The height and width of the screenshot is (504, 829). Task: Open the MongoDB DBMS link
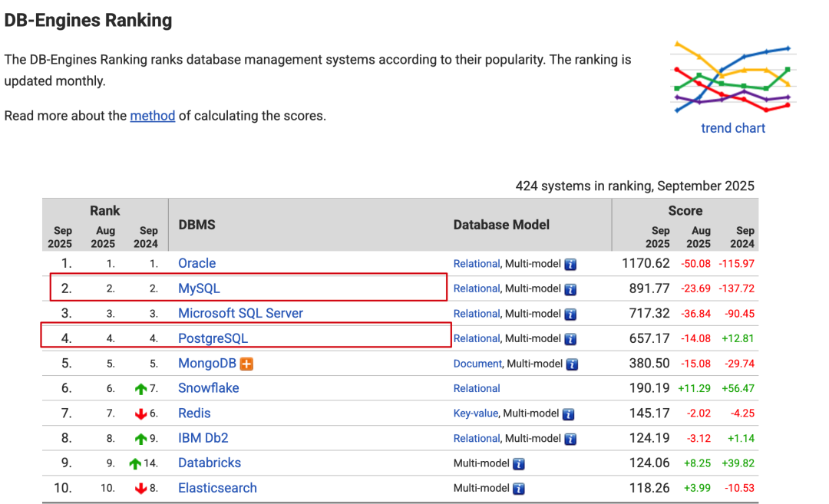coord(207,364)
